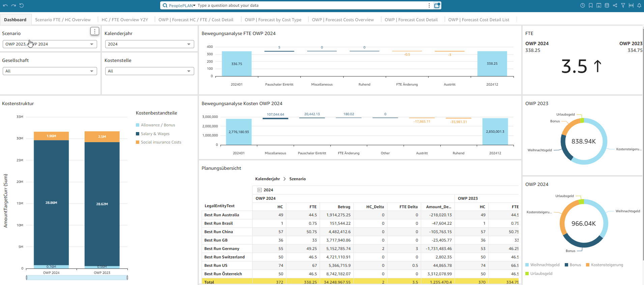
Task: Click the share icon in top bar
Action: [615, 5]
